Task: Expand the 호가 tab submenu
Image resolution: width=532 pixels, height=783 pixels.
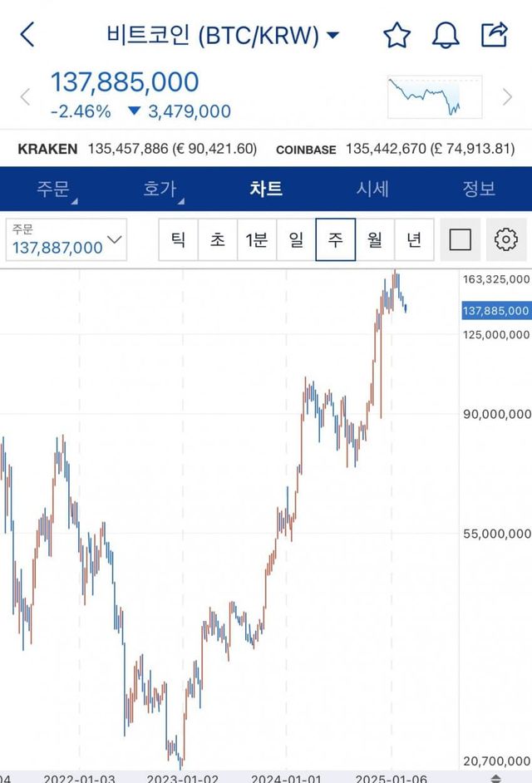Action: (161, 190)
